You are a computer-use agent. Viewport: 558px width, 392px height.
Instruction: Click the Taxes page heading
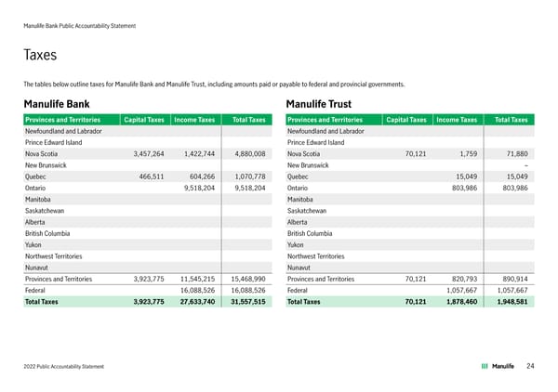[45, 56]
